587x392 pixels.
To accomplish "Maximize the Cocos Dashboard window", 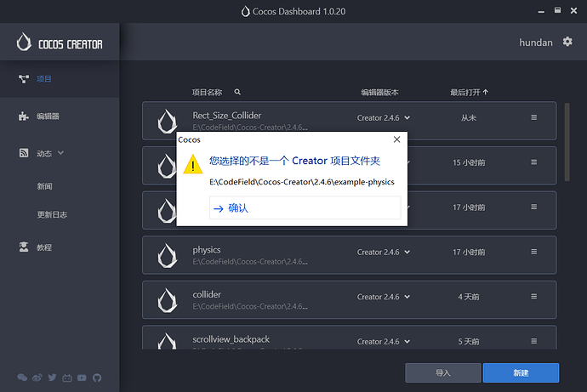I will [557, 10].
